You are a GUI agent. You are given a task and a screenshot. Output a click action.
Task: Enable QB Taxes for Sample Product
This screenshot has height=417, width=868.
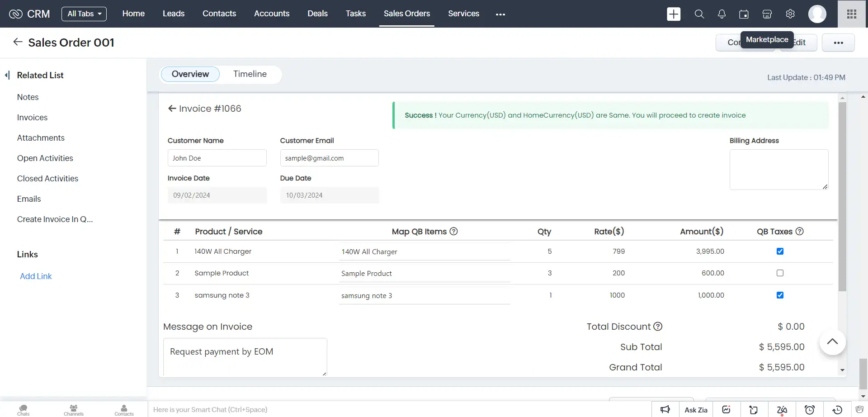click(780, 273)
